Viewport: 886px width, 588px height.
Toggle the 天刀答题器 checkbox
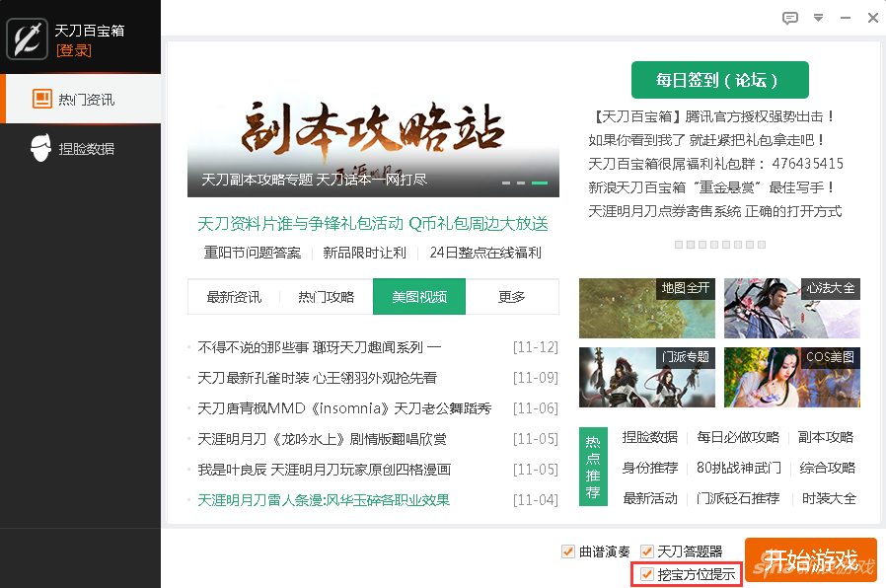coord(647,551)
